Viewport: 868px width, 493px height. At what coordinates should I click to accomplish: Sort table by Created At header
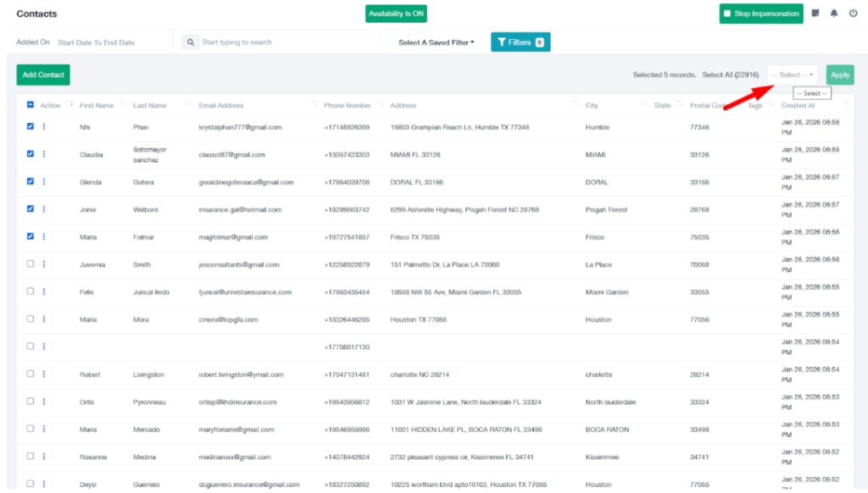tap(797, 106)
